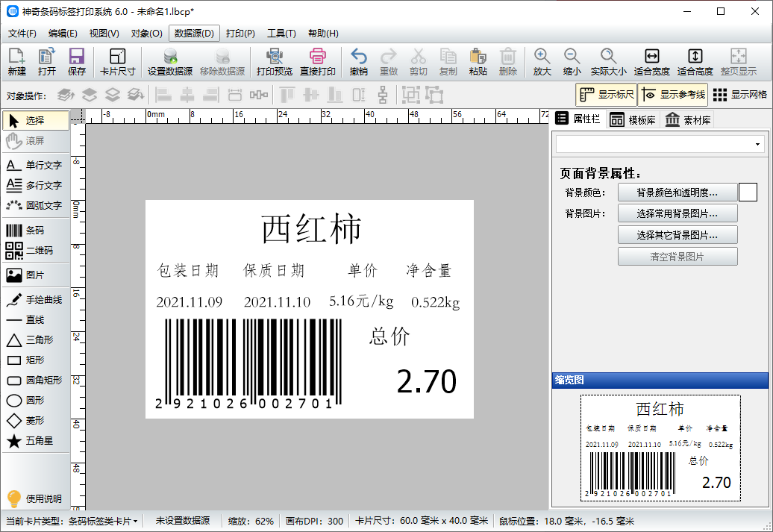This screenshot has height=532, width=773.
Task: Click the New (新建) file icon
Action: point(16,62)
